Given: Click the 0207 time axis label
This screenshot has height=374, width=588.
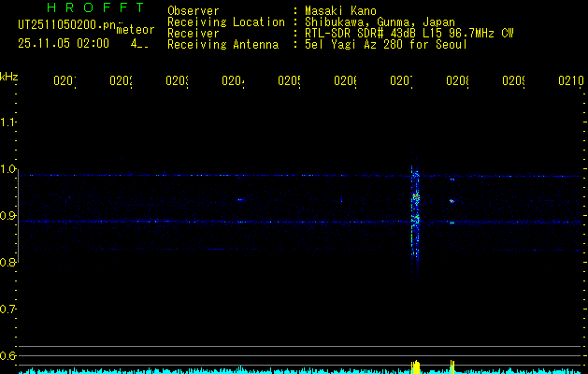Looking at the screenshot, I should coord(402,80).
